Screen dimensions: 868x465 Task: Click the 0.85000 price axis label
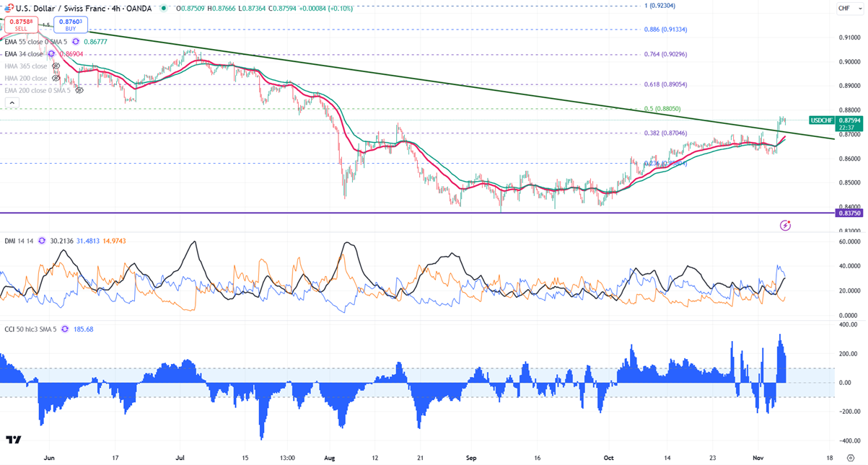[849, 182]
